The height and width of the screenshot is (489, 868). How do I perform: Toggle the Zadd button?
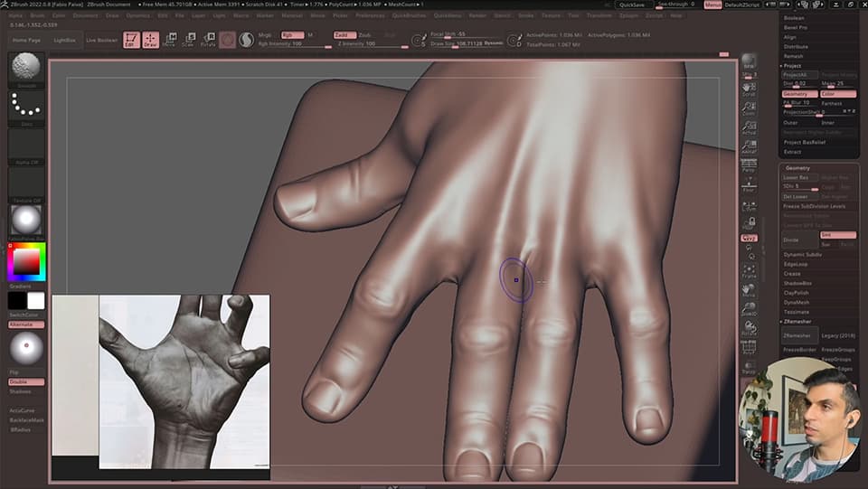(344, 35)
